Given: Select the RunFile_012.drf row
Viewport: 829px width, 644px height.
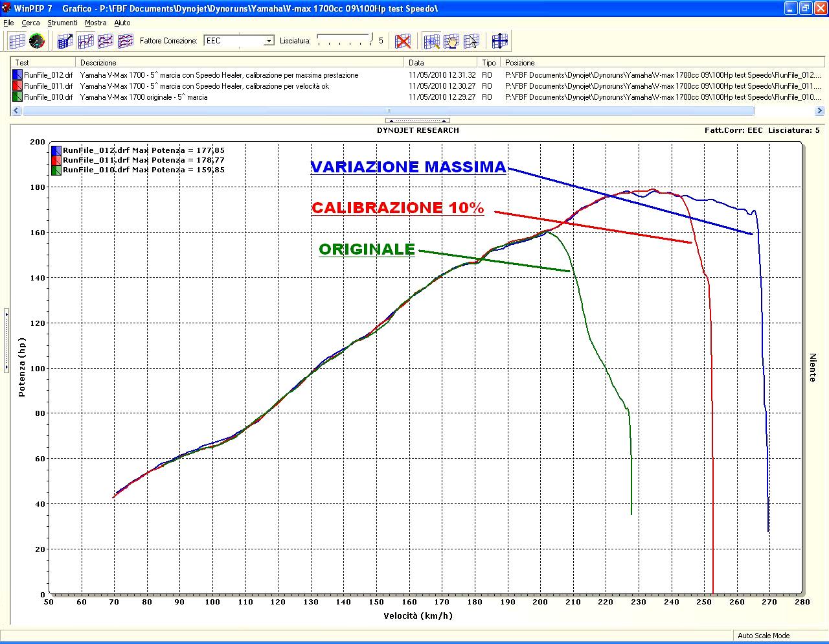Looking at the screenshot, I should pyautogui.click(x=418, y=75).
